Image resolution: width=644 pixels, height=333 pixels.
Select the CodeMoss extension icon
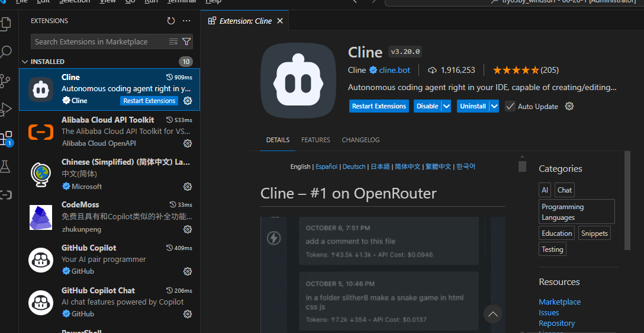coord(41,217)
